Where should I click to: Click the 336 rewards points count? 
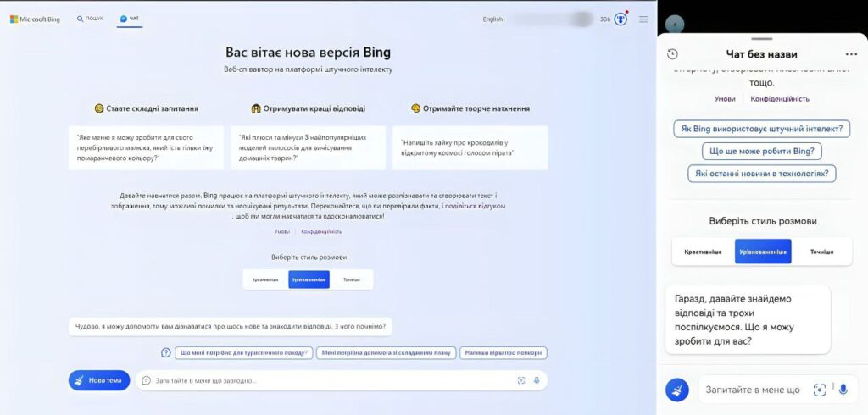(x=605, y=19)
